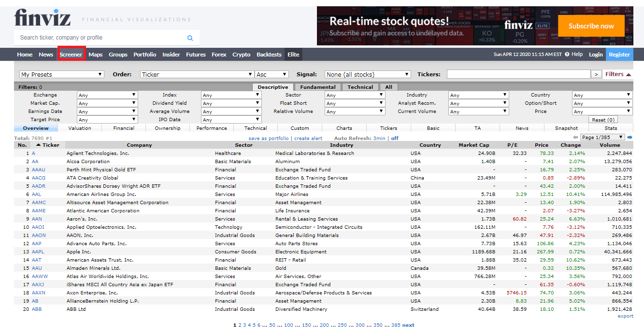Viewport: 644px width, 334px height.
Task: Click the finviz logo
Action: click(x=43, y=17)
